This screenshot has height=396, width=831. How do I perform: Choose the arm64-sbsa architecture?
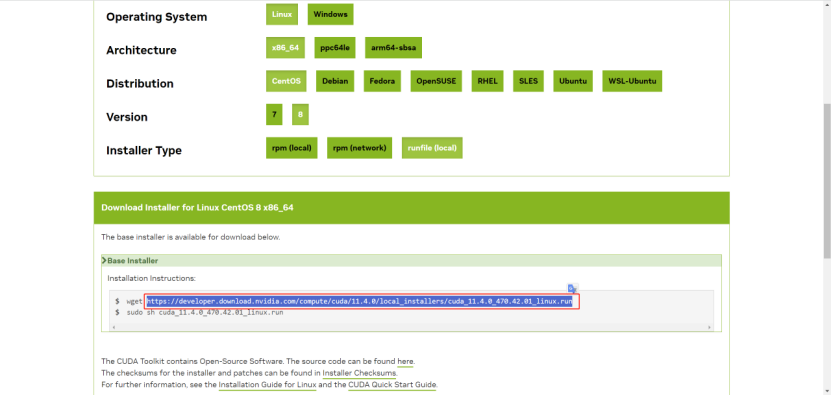394,48
